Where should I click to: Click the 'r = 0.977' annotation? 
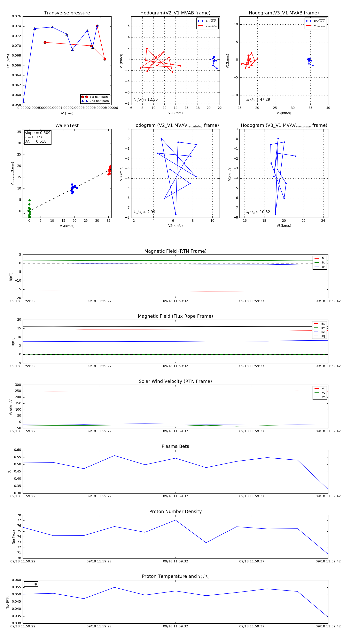[x=34, y=137]
